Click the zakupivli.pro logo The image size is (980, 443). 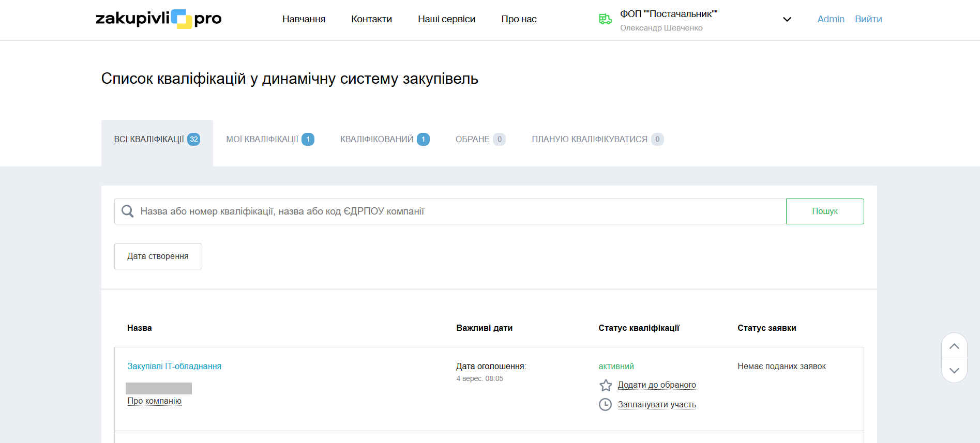pyautogui.click(x=158, y=19)
